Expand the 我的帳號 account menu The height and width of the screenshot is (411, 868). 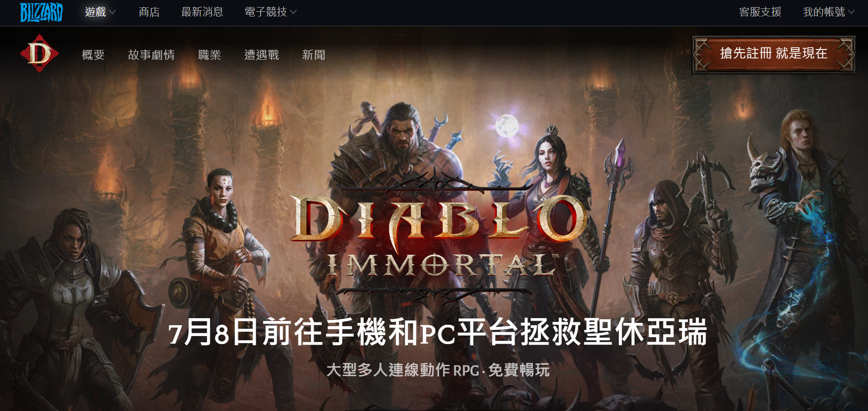tap(828, 12)
